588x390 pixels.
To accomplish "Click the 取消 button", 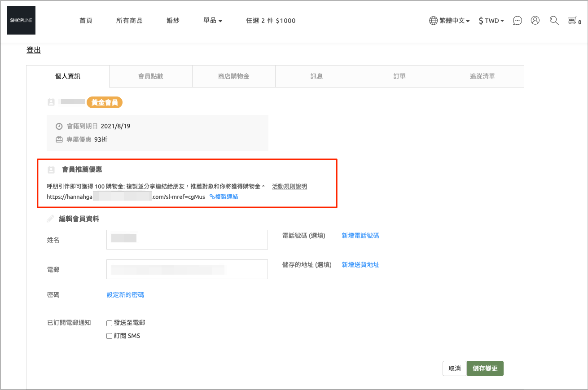I will (454, 368).
